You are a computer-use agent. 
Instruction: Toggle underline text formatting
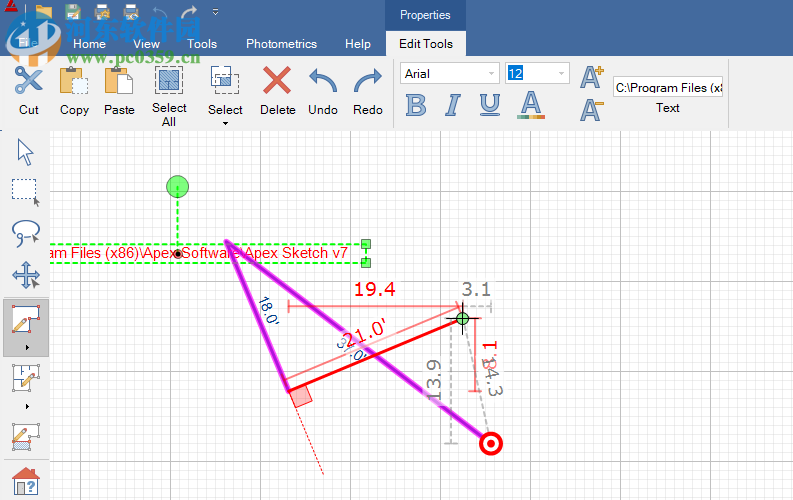click(x=489, y=105)
